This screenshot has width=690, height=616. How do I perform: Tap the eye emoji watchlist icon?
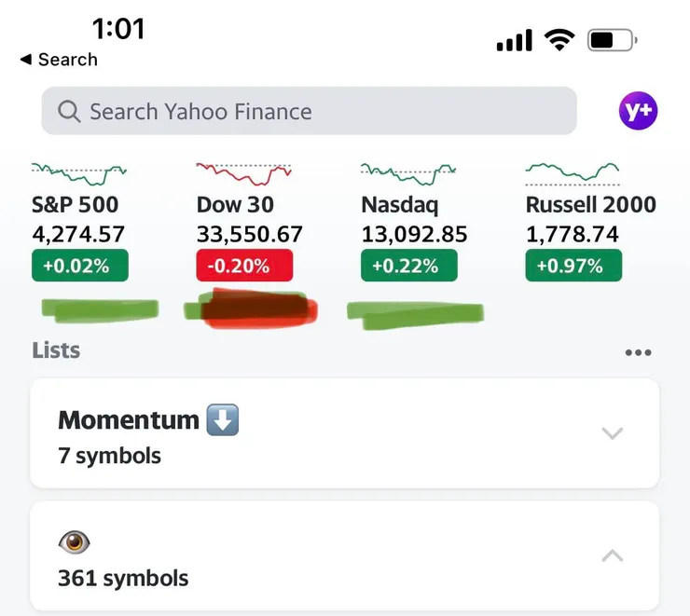(74, 542)
